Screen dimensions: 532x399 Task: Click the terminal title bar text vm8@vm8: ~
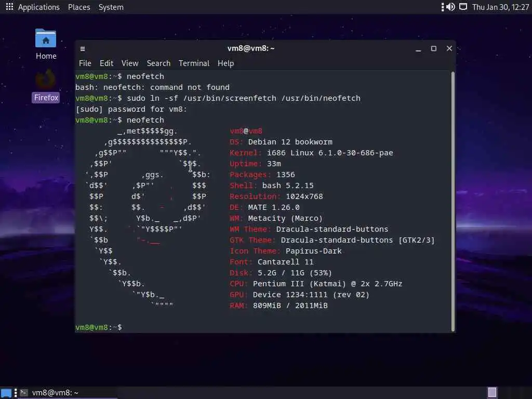(x=251, y=48)
